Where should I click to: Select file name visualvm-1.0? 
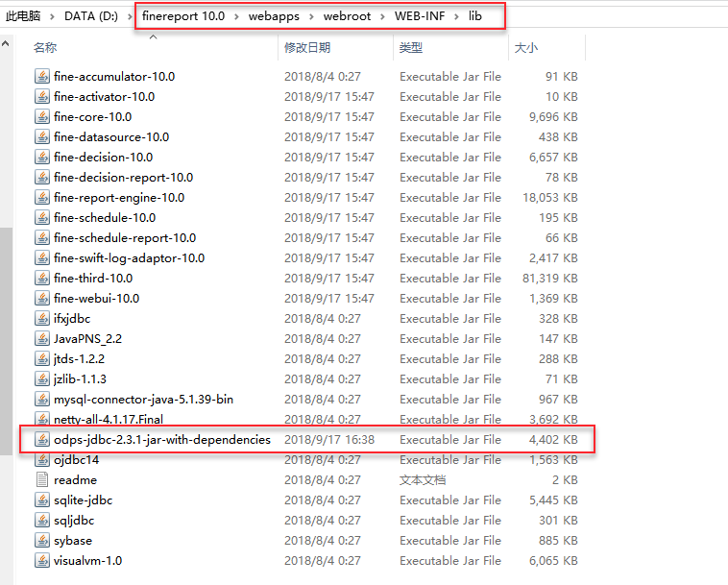point(87,561)
